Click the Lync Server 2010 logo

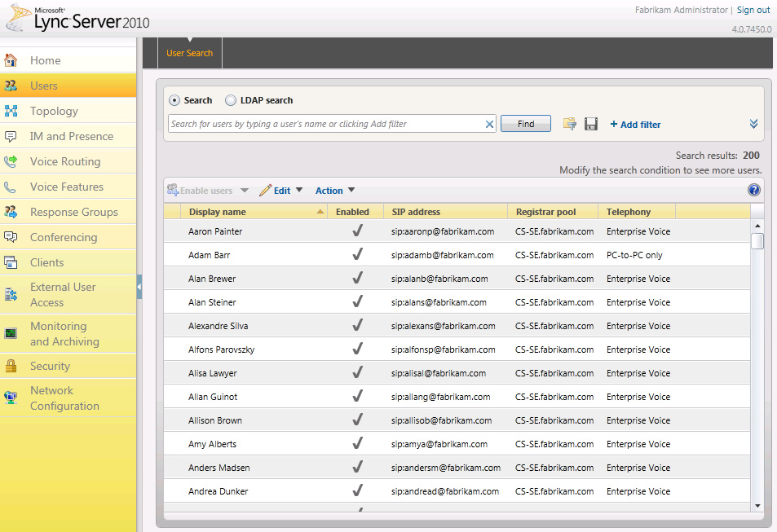77,18
